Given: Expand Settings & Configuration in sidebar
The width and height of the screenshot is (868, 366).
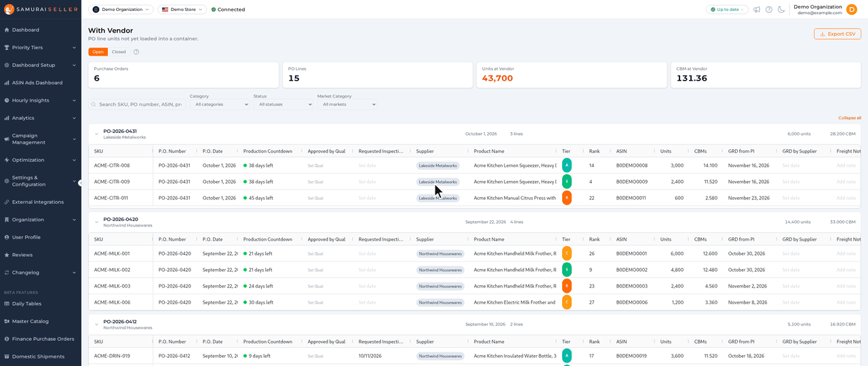Looking at the screenshot, I should click(x=41, y=181).
